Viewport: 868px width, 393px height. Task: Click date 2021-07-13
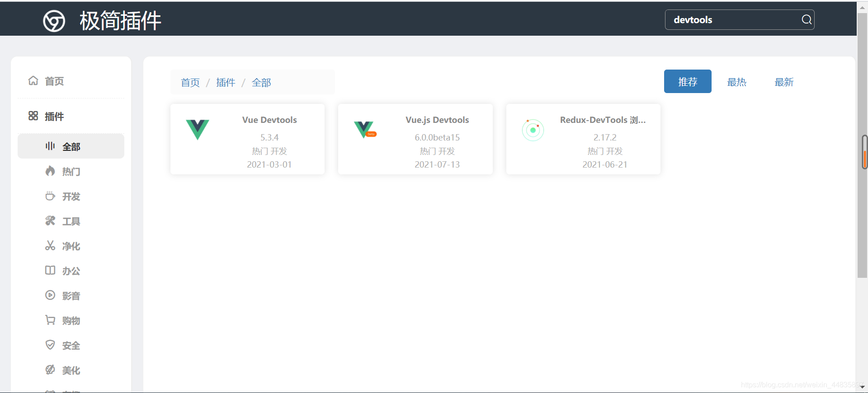point(437,164)
